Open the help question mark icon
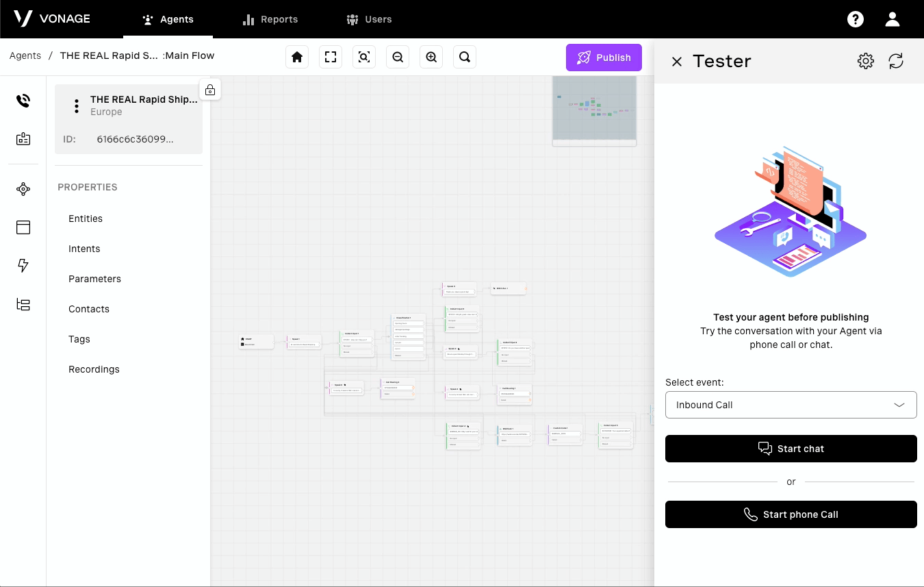 (856, 19)
